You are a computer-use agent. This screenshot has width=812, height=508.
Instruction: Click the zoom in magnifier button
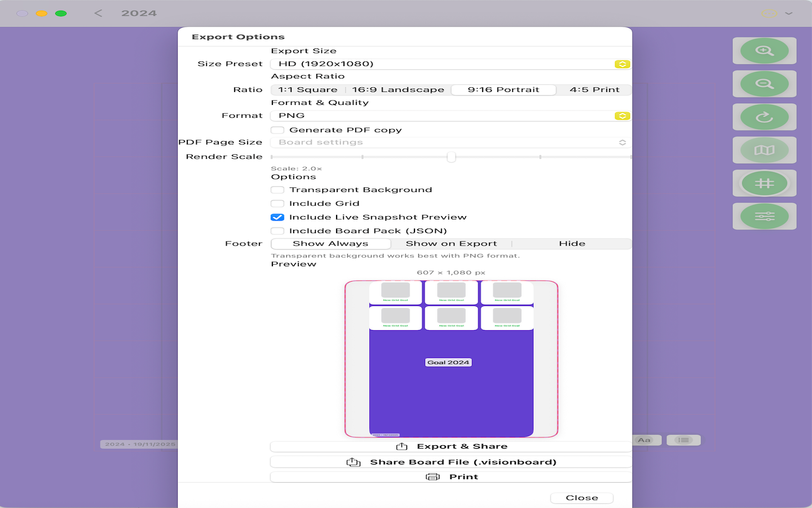(764, 51)
